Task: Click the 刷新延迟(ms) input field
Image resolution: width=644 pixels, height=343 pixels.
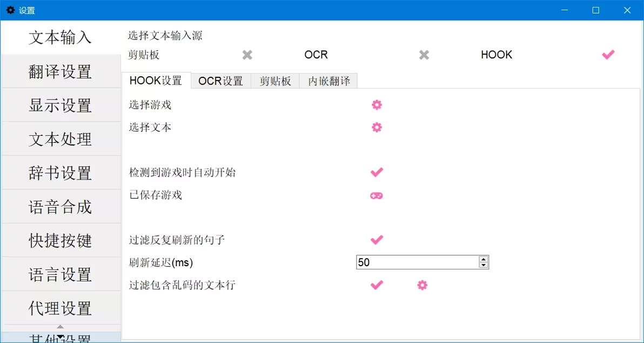Action: (x=418, y=262)
